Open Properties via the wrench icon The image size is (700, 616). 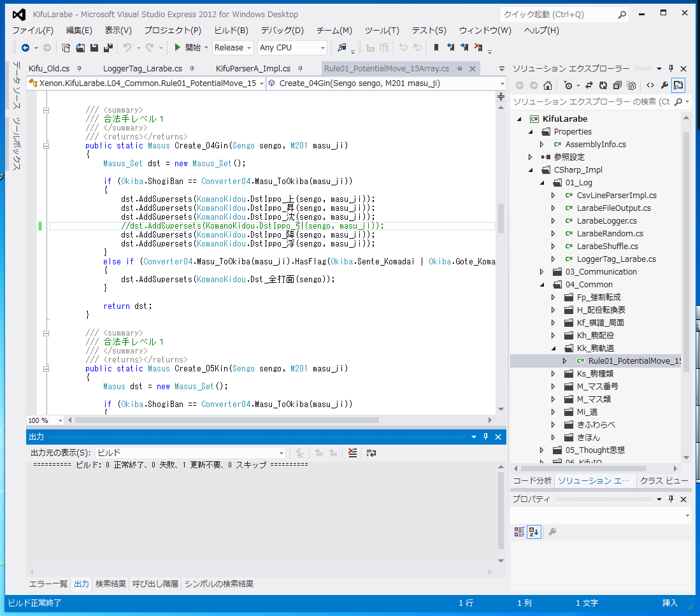click(x=664, y=85)
